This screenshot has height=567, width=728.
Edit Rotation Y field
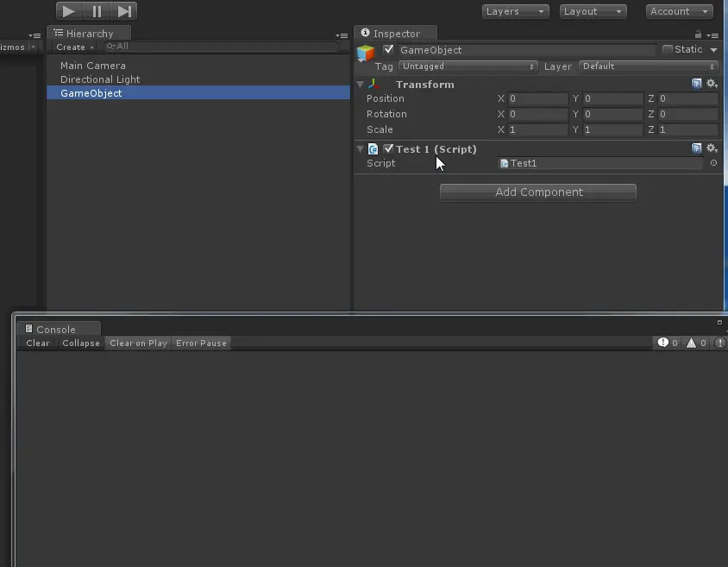point(613,114)
